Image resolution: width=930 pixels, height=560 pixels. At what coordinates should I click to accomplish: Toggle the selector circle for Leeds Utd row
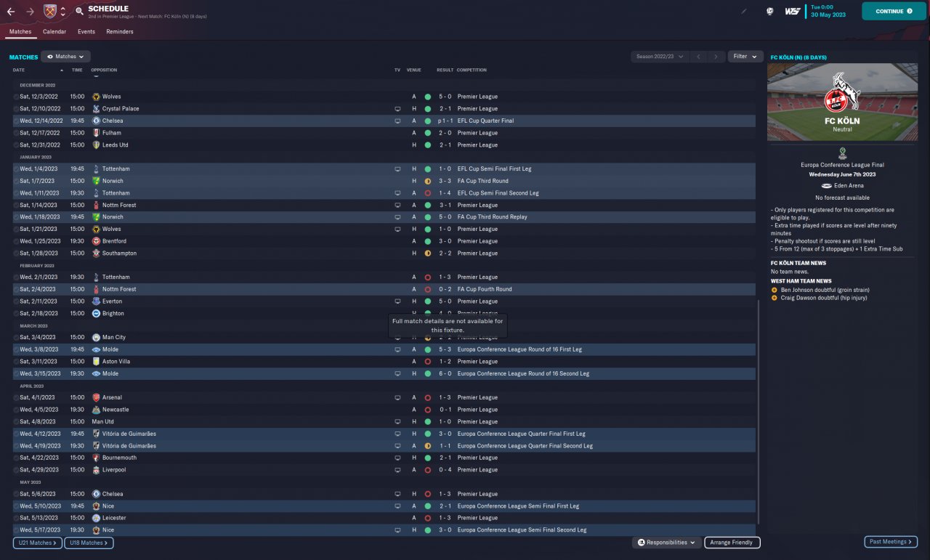click(x=16, y=145)
